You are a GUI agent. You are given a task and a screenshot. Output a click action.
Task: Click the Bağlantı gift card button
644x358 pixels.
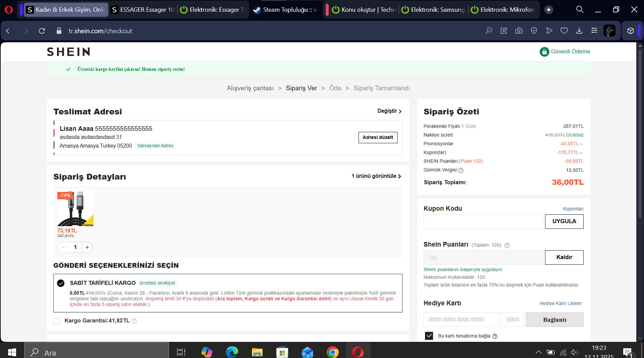555,320
